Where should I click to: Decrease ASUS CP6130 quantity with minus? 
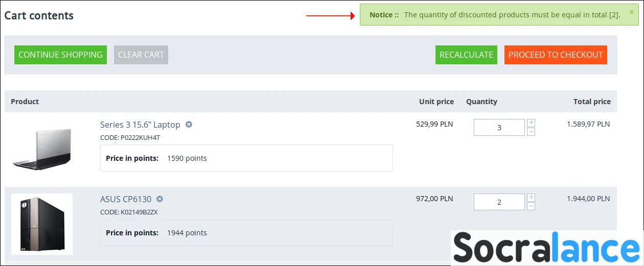(x=531, y=206)
